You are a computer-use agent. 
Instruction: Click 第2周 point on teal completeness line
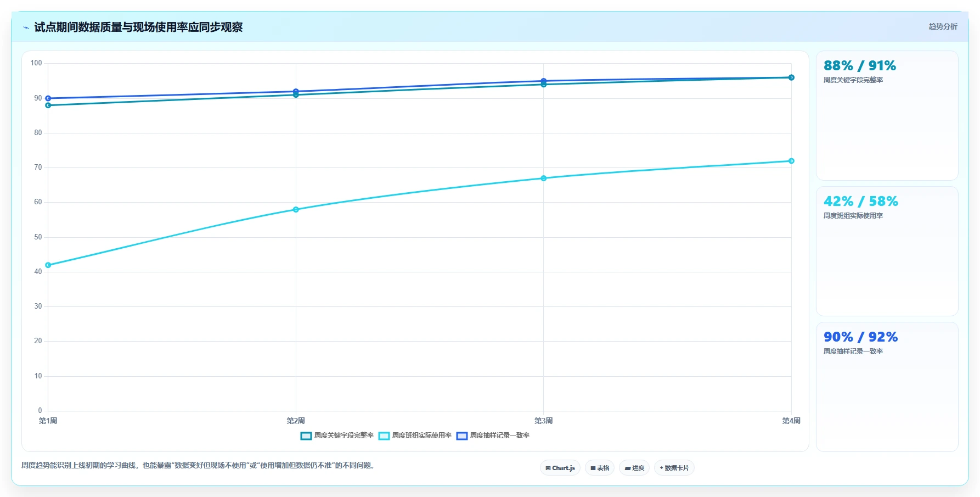[x=296, y=95]
